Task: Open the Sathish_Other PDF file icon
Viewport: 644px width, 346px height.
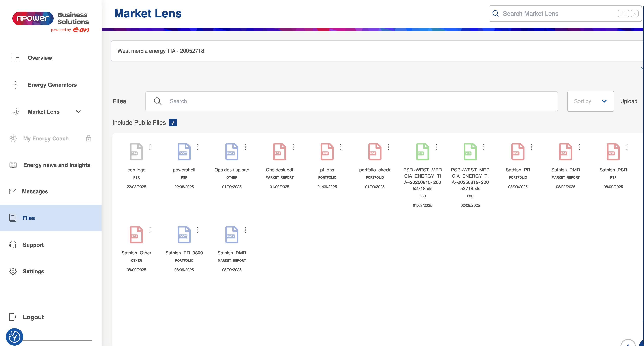Action: point(136,235)
